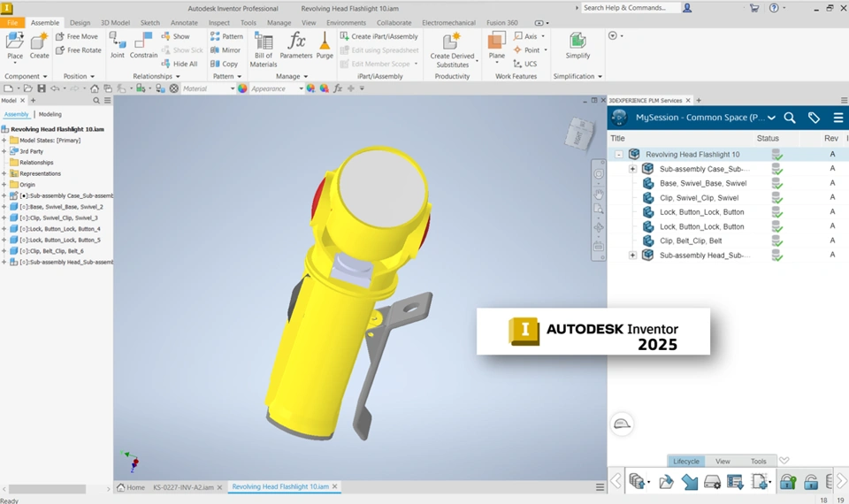The height and width of the screenshot is (504, 849).
Task: Open the fx Parameters dialog
Action: coord(296,45)
